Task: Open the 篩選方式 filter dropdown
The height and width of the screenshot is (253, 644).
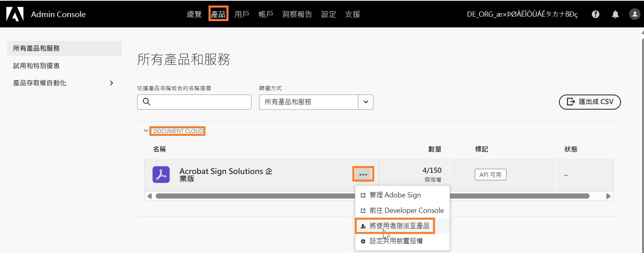Action: pos(365,102)
